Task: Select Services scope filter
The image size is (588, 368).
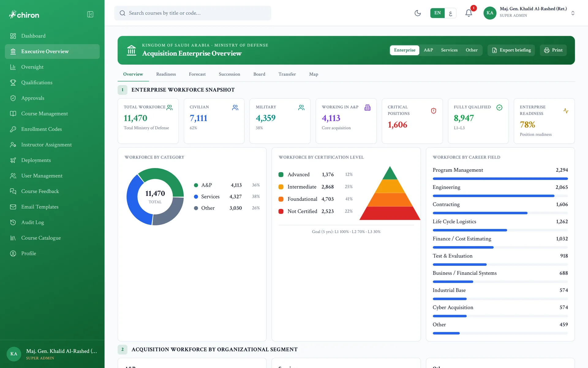Action: click(449, 50)
